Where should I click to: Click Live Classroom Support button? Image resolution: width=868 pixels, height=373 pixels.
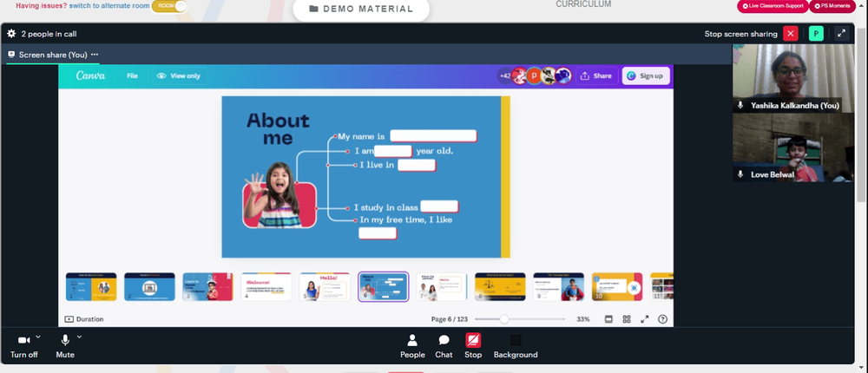(773, 6)
